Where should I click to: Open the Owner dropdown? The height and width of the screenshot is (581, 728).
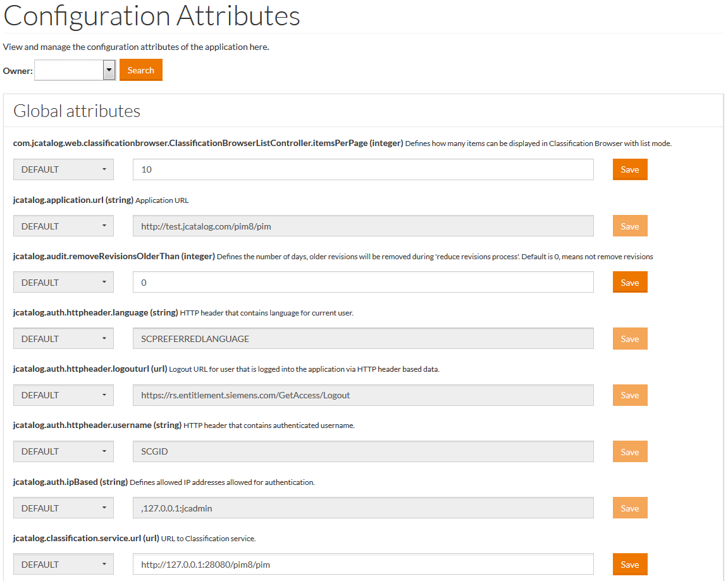[75, 70]
